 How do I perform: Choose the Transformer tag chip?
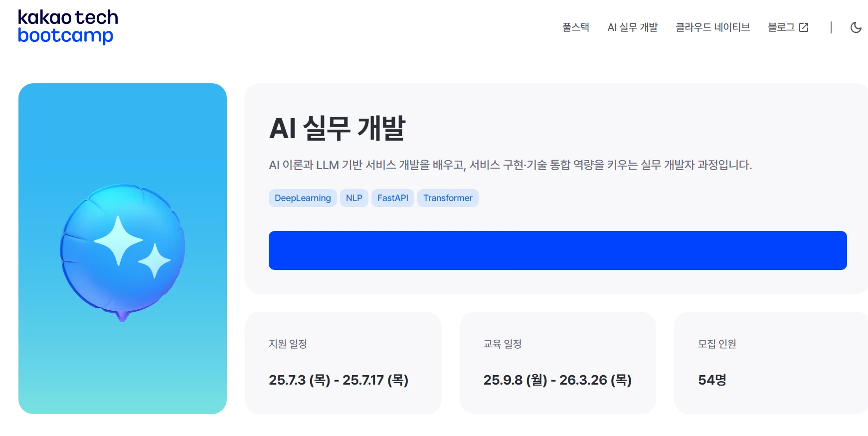point(448,198)
